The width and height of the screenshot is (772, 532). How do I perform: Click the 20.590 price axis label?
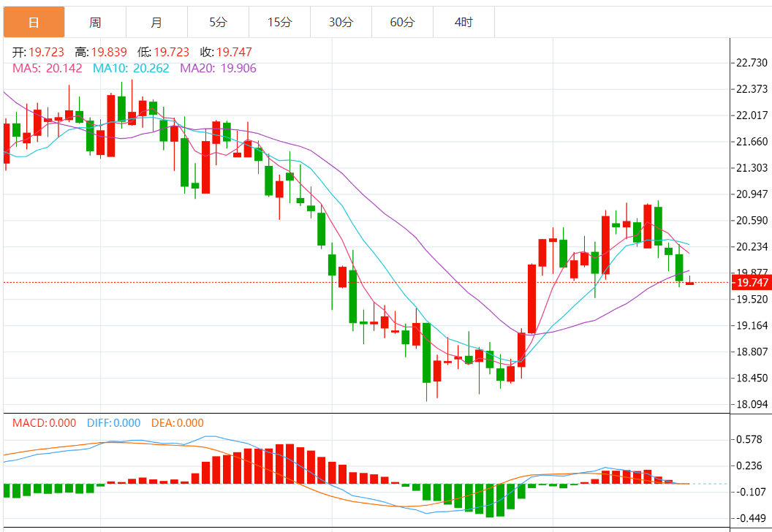point(752,221)
